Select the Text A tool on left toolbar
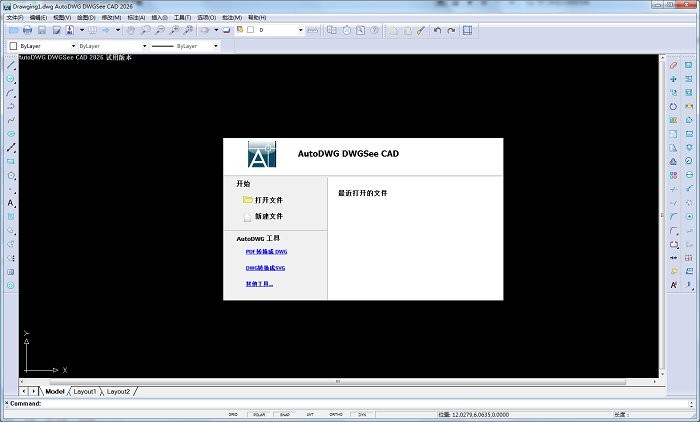This screenshot has height=422, width=700. click(11, 203)
